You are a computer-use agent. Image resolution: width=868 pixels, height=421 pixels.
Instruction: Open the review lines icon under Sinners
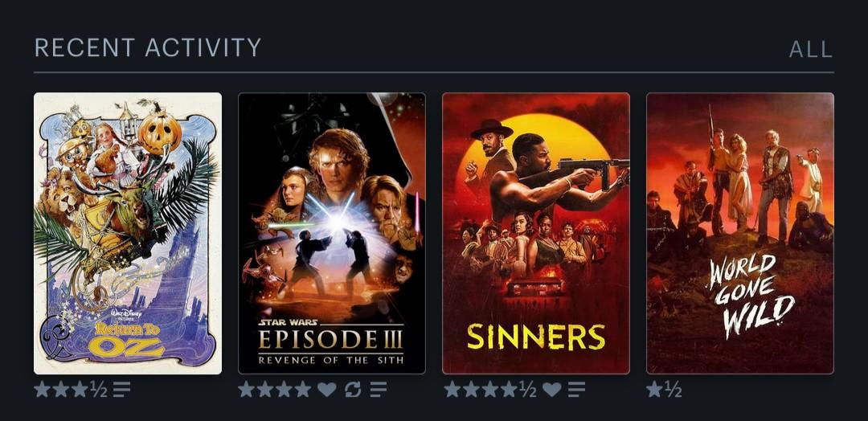(x=576, y=390)
